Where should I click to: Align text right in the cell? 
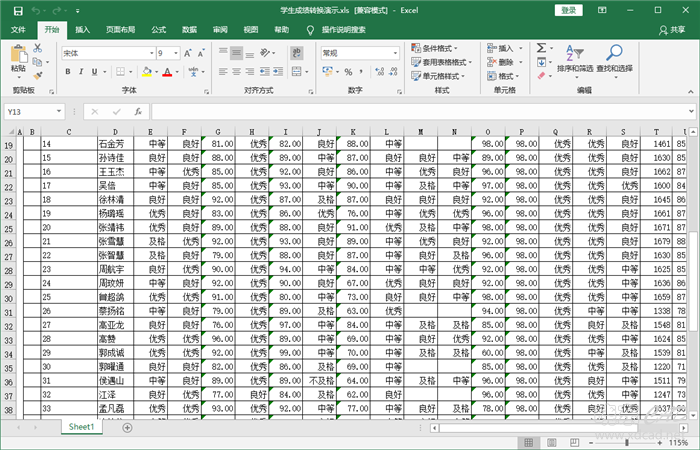[250, 71]
